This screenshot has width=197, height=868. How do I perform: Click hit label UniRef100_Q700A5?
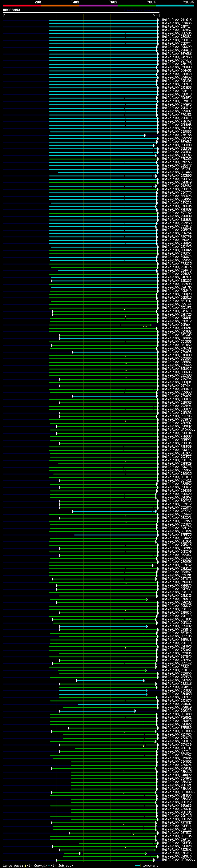coord(177,338)
